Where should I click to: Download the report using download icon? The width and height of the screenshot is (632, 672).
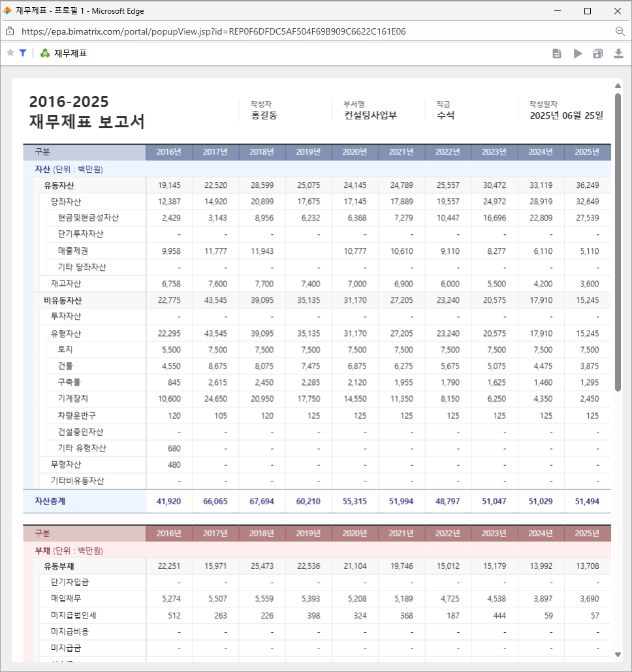point(618,53)
